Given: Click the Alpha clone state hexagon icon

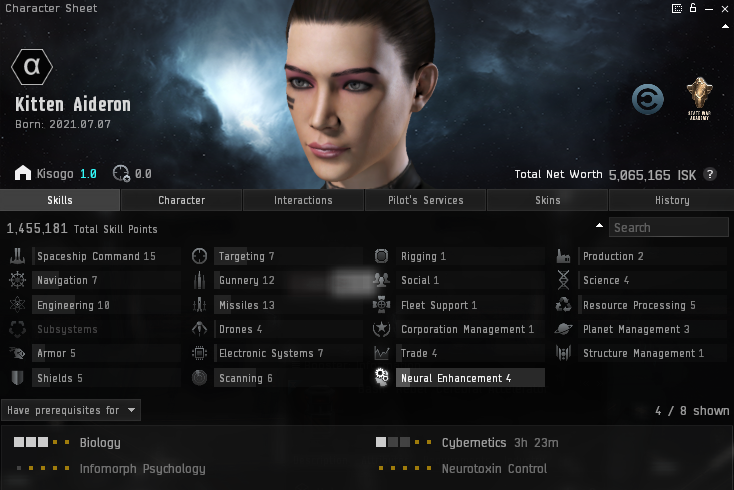Looking at the screenshot, I should 32,67.
